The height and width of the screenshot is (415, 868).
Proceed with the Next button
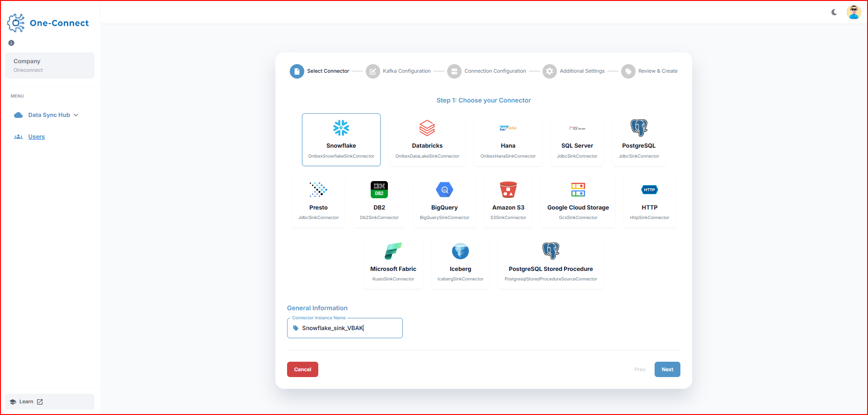click(667, 369)
